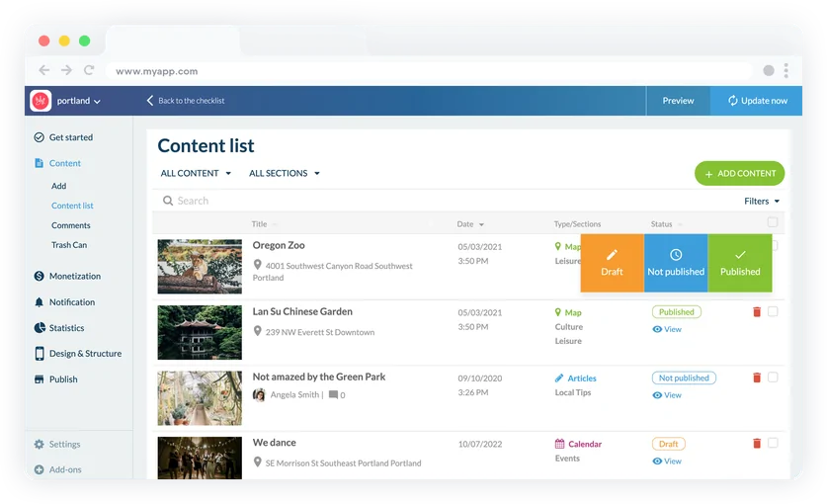
Task: Open the ALL SECTIONS dropdown
Action: tap(285, 174)
